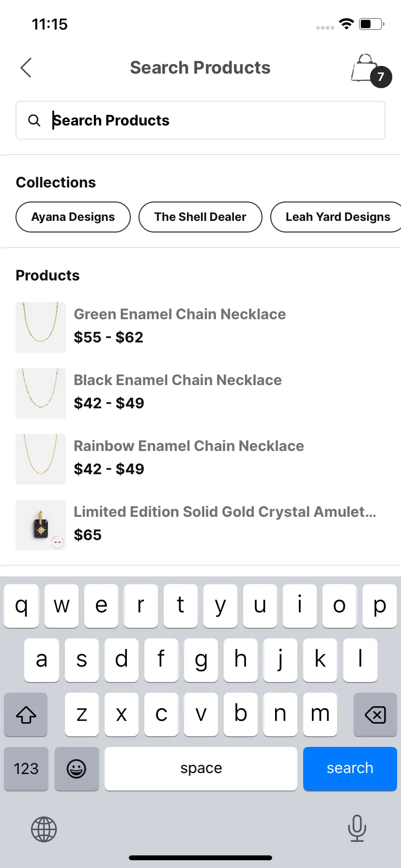This screenshot has width=401, height=868.
Task: Tap the emoji keyboard icon
Action: (x=77, y=769)
